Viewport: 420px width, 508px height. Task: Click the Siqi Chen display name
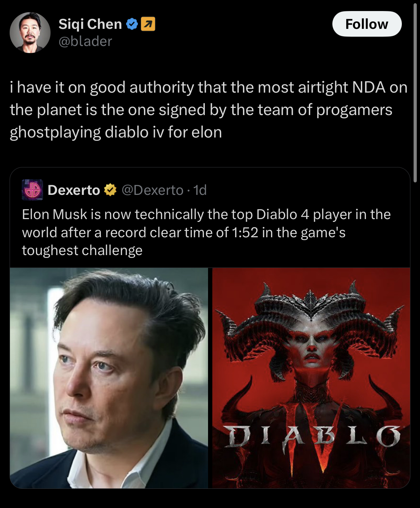pos(90,24)
